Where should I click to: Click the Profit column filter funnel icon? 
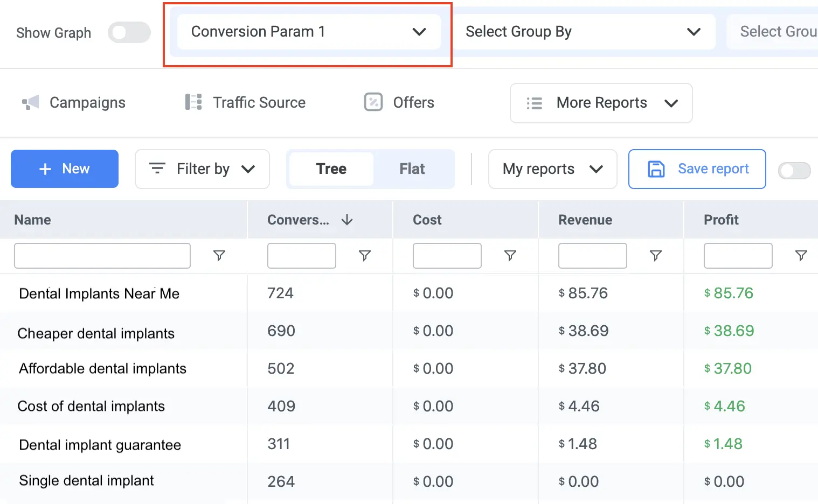tap(801, 256)
